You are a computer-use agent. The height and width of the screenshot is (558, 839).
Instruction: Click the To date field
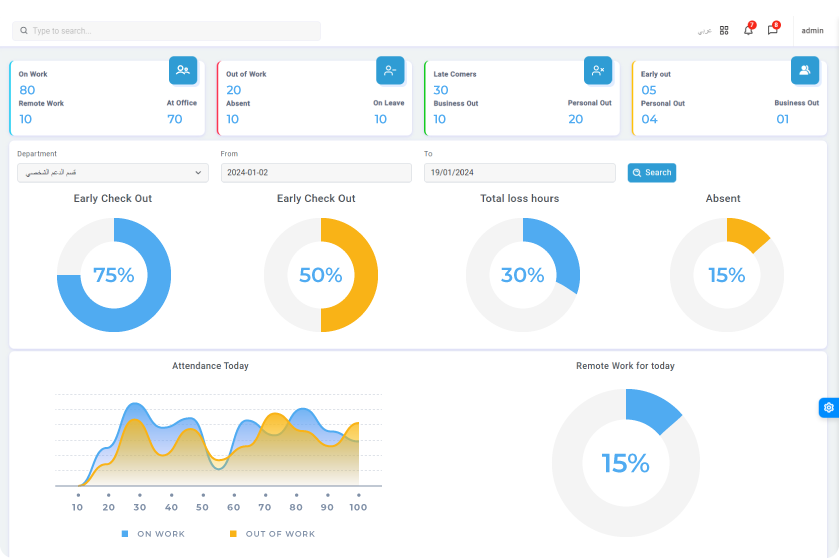(x=519, y=173)
